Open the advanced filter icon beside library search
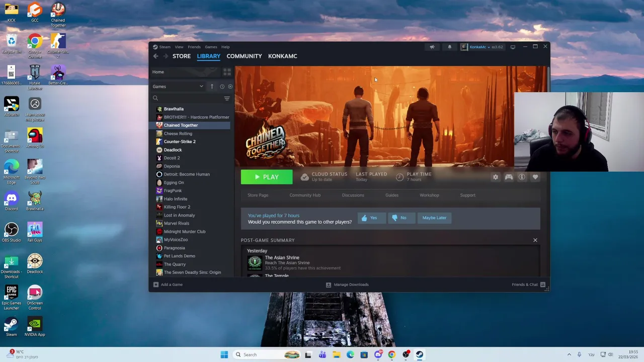This screenshot has width=644, height=362. pos(227,98)
